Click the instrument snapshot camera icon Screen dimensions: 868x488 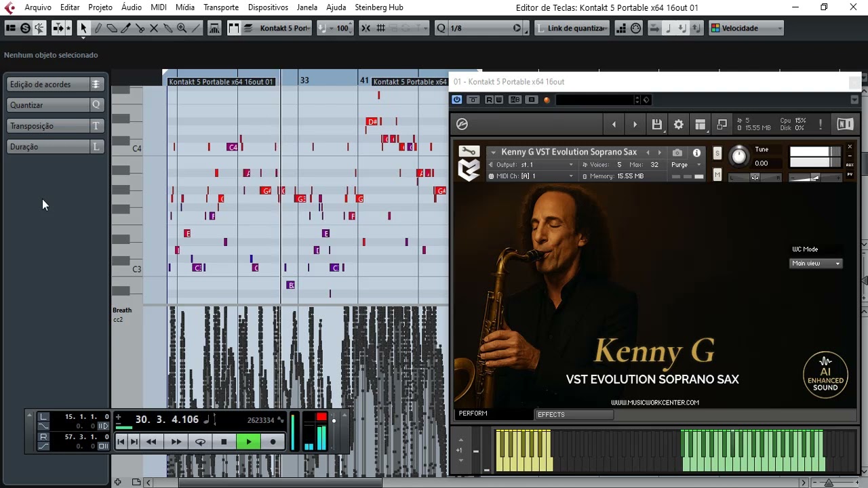pos(677,152)
